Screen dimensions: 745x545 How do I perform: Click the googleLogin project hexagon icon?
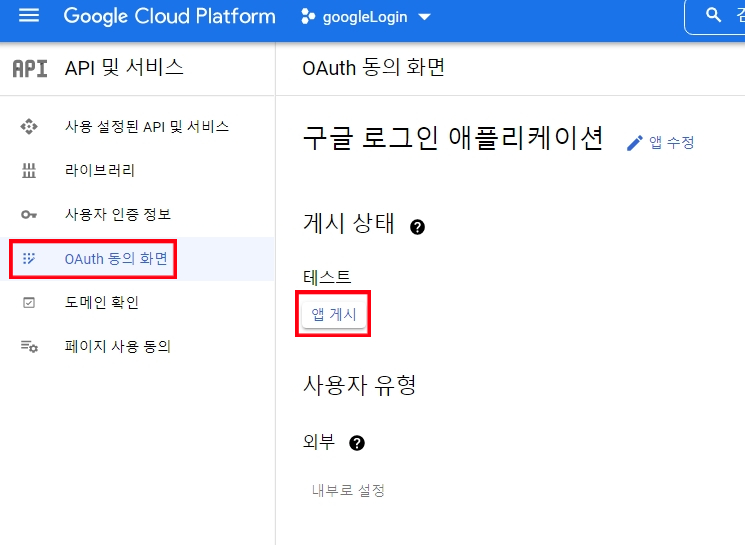click(x=308, y=17)
